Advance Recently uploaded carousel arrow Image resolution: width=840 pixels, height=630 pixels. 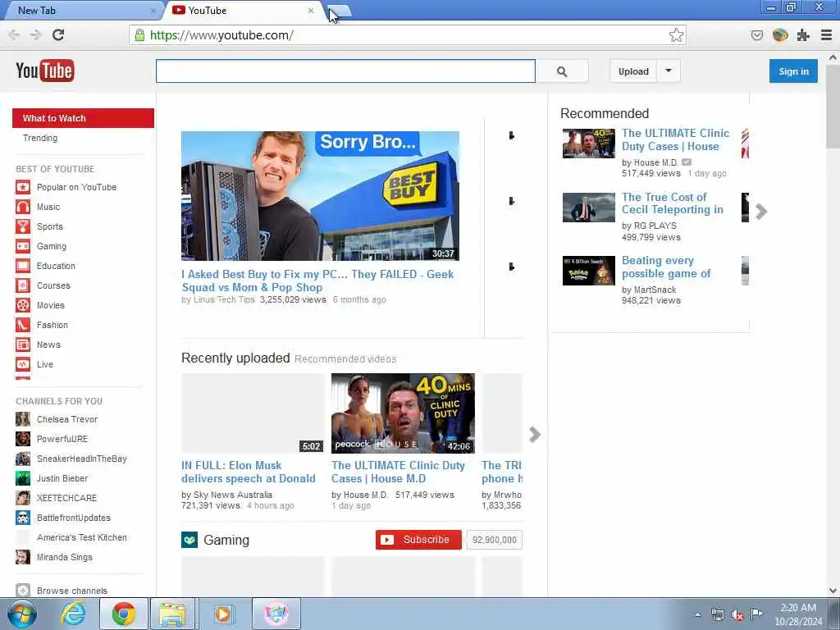click(535, 435)
